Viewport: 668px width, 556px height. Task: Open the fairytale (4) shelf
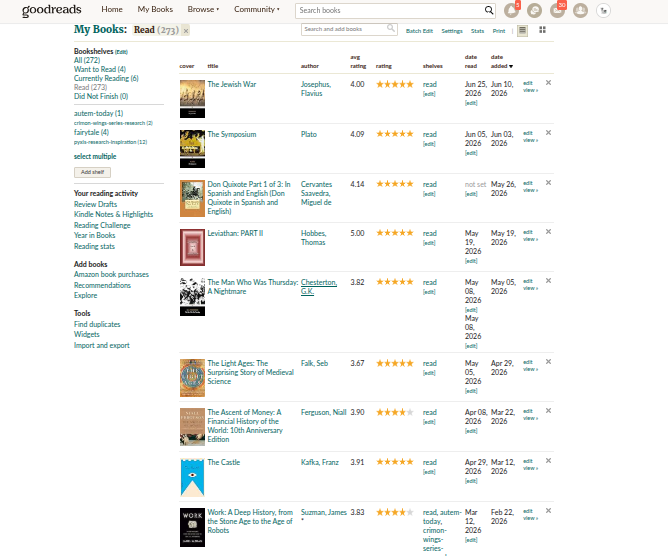(x=91, y=132)
